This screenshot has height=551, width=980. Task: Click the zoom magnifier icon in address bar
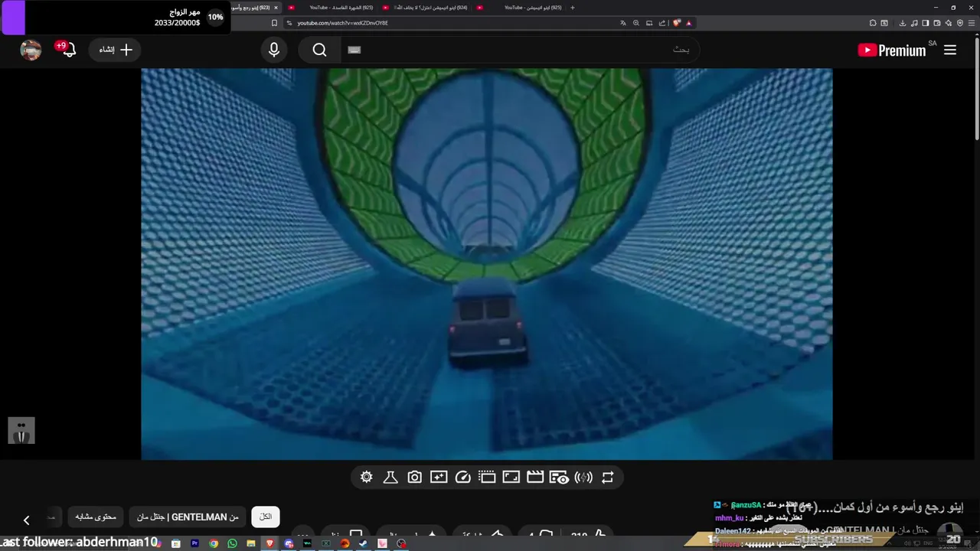point(636,23)
